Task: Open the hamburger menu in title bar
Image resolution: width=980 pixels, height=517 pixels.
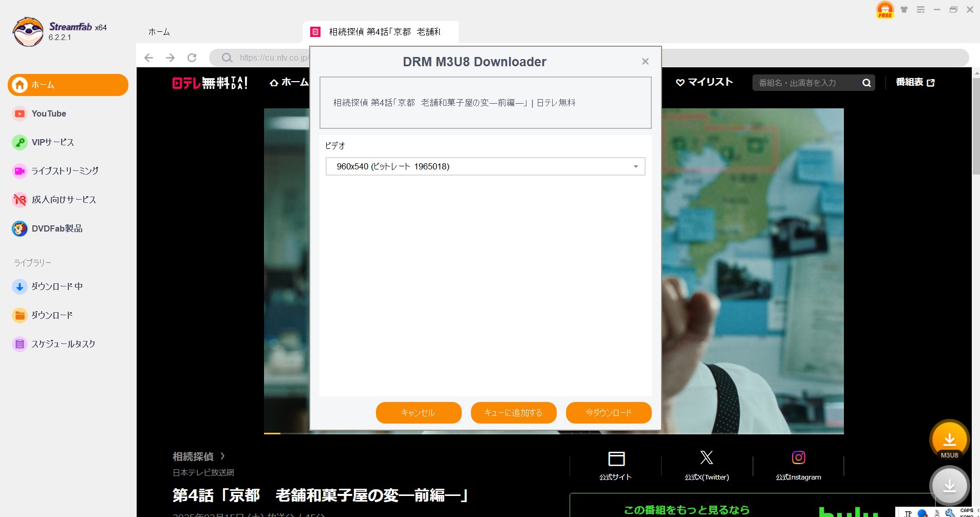Action: pyautogui.click(x=920, y=9)
